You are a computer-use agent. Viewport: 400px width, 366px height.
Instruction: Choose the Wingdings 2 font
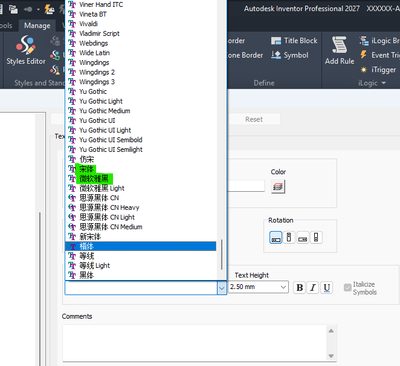click(140, 72)
